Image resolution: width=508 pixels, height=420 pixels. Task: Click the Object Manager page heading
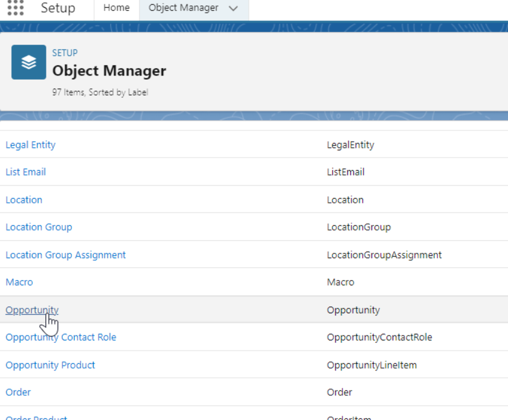(x=109, y=71)
